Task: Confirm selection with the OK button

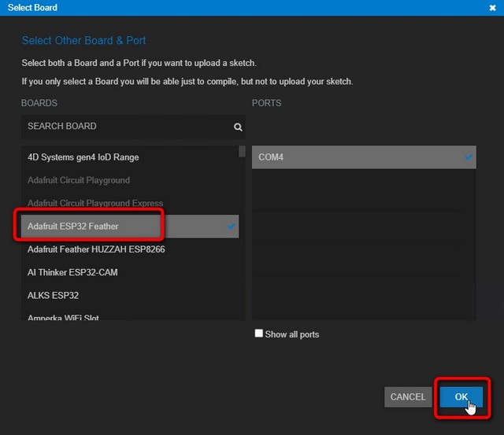Action: [461, 397]
